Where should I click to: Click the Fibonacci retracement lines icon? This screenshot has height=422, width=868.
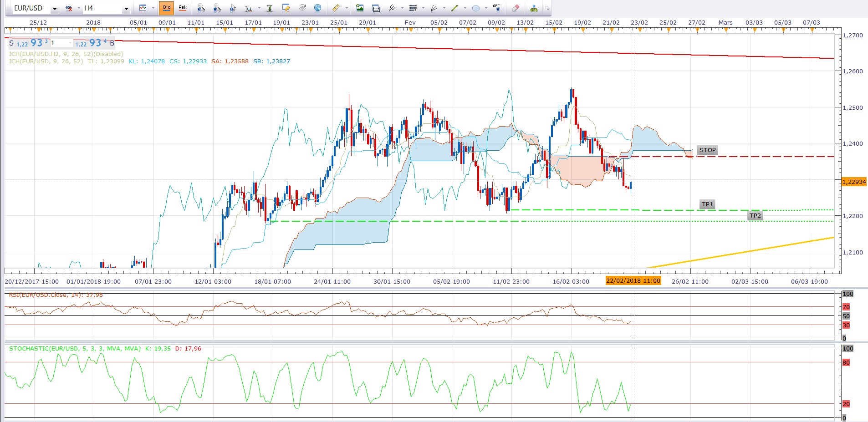pyautogui.click(x=413, y=8)
